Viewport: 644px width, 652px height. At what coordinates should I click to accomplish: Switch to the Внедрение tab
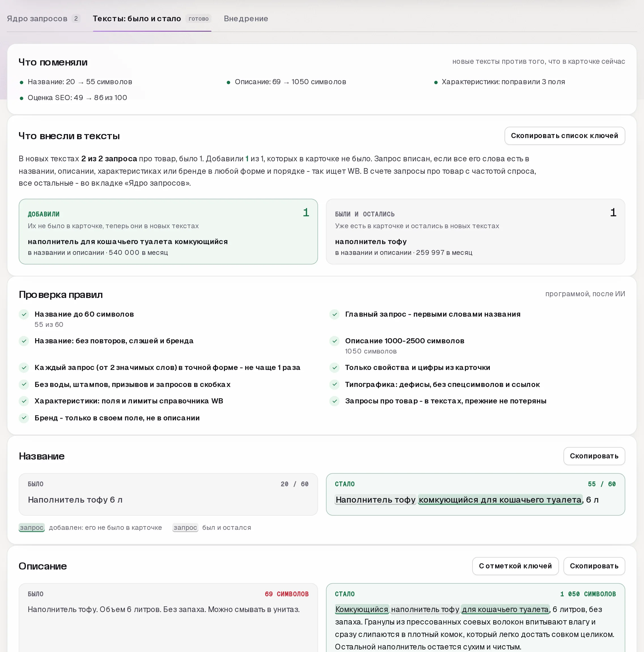pos(246,18)
